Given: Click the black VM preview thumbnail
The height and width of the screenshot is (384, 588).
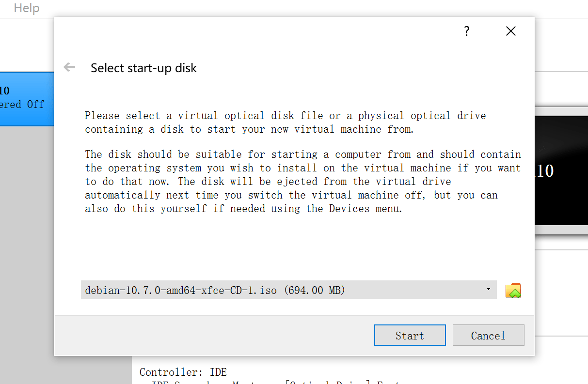Looking at the screenshot, I should (561, 171).
